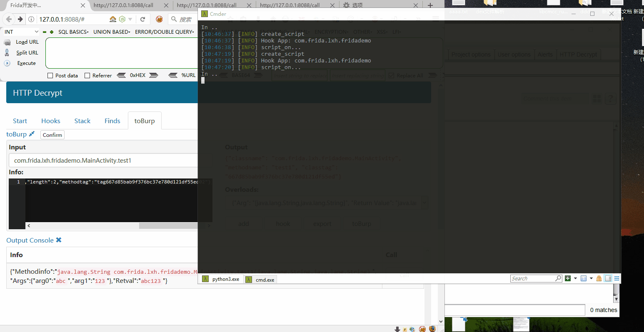Click the scroll-down arrow in Burp window
This screenshot has height=332, width=644.
(616, 299)
